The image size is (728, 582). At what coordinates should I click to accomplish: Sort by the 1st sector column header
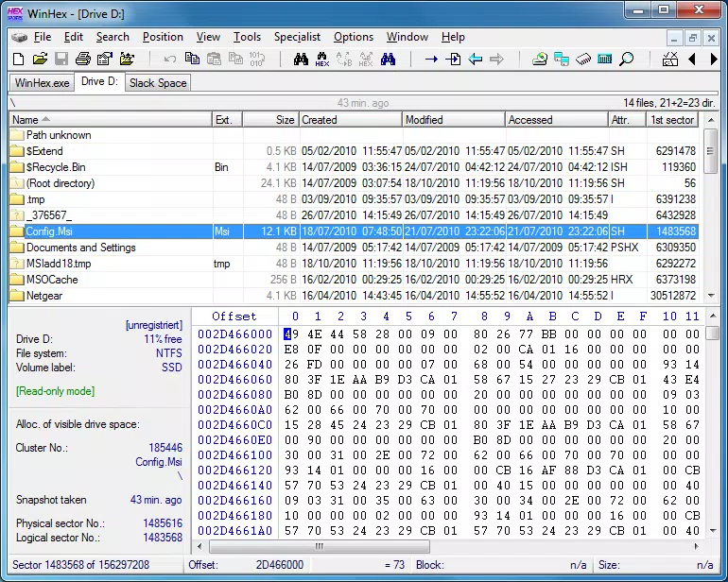point(672,120)
